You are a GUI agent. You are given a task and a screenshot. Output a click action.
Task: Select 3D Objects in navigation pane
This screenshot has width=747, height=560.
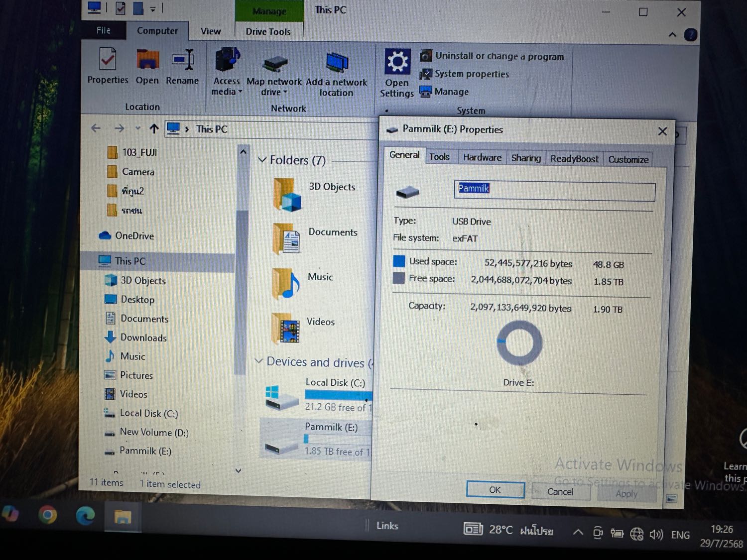tap(135, 280)
